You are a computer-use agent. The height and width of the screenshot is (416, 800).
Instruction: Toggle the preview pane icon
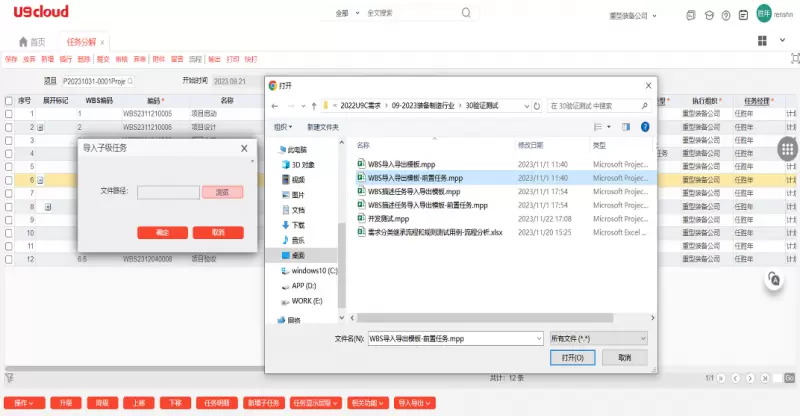pos(624,127)
